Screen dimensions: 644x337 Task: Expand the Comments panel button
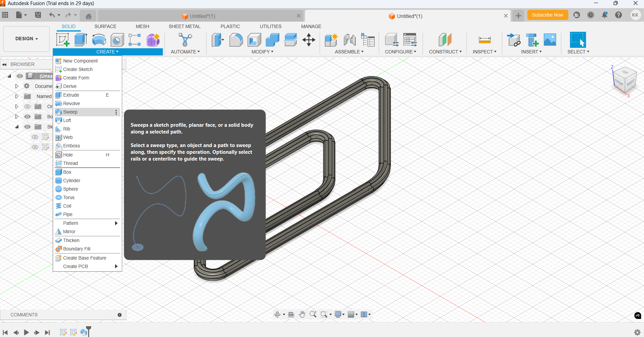tap(119, 315)
